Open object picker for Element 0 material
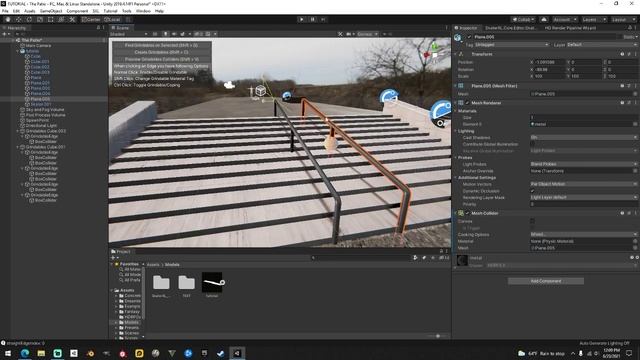Viewport: 640px width, 360px height. tap(635, 124)
